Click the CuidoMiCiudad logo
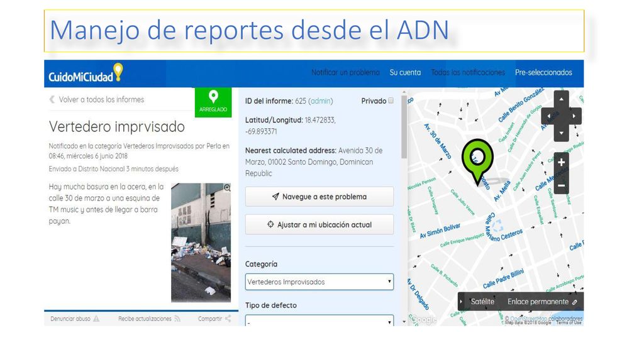Viewport: 644px width, 362px height. click(x=86, y=73)
